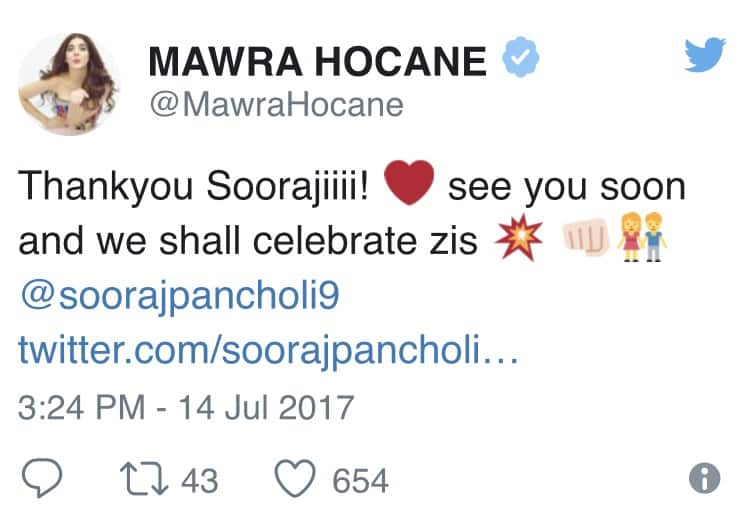750x525 pixels.
Task: Click the 14 Jul 2017 date
Action: pyautogui.click(x=266, y=408)
